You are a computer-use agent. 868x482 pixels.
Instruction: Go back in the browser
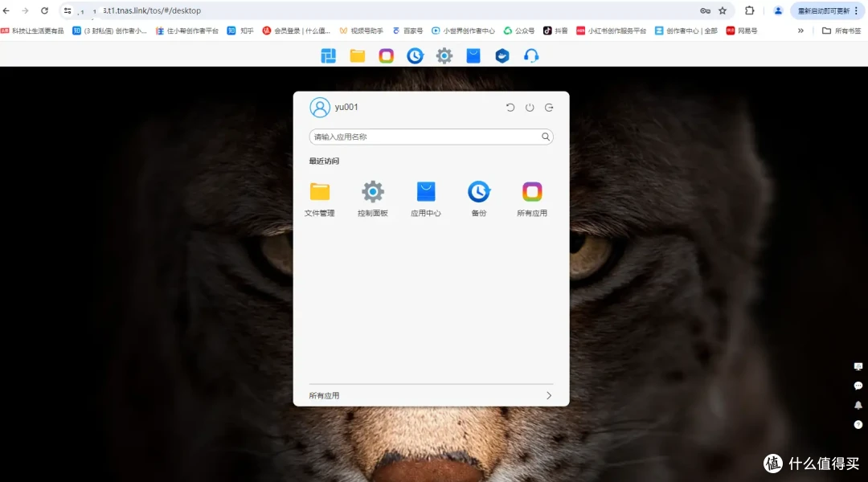click(6, 10)
